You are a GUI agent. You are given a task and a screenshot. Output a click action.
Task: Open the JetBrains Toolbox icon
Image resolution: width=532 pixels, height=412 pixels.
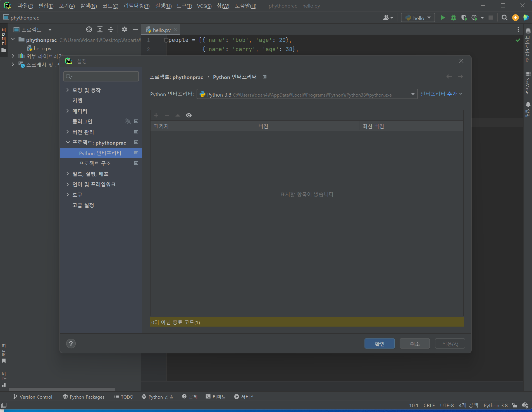point(526,18)
